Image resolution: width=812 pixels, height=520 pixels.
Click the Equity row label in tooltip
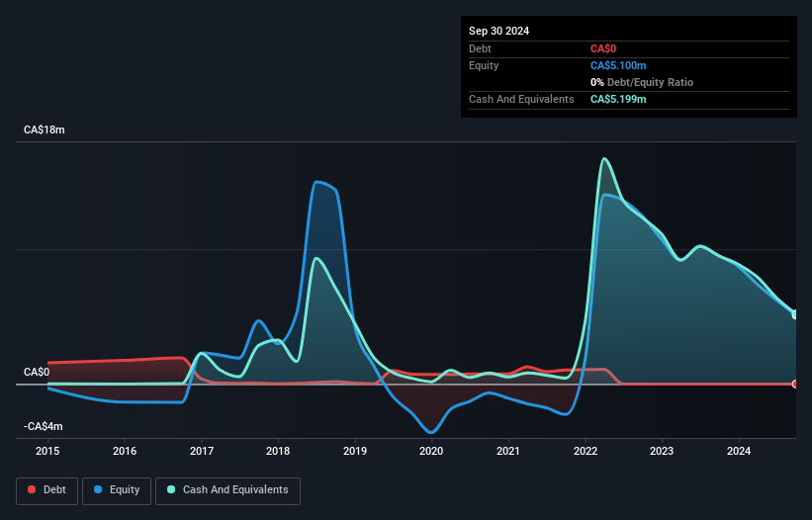point(484,65)
